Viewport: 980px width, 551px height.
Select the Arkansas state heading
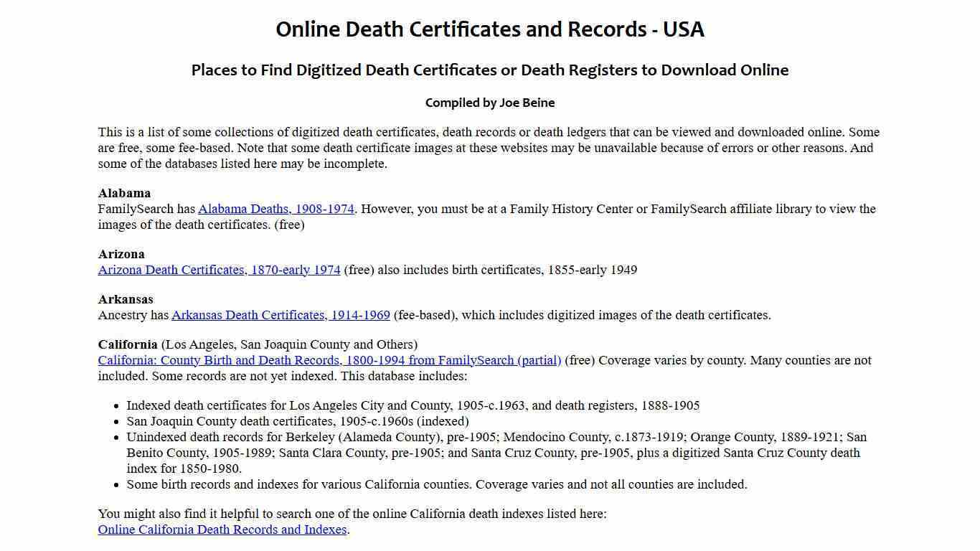pos(126,299)
